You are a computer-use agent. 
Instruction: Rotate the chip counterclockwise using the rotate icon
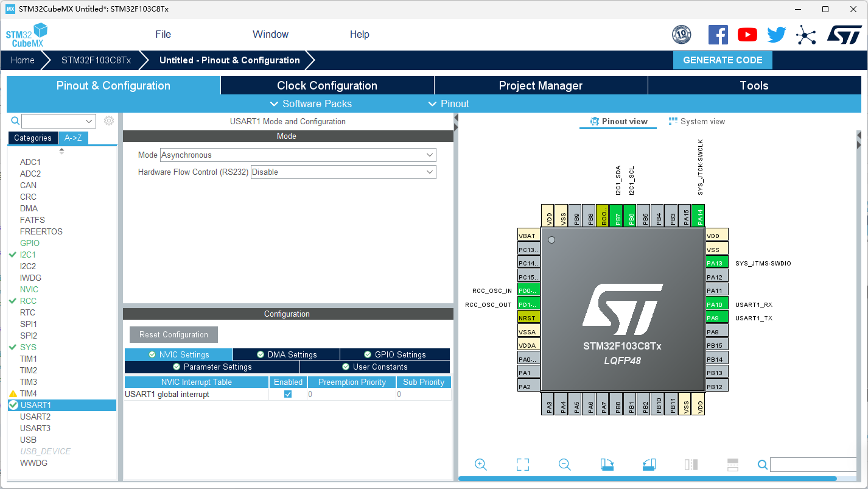tap(648, 464)
